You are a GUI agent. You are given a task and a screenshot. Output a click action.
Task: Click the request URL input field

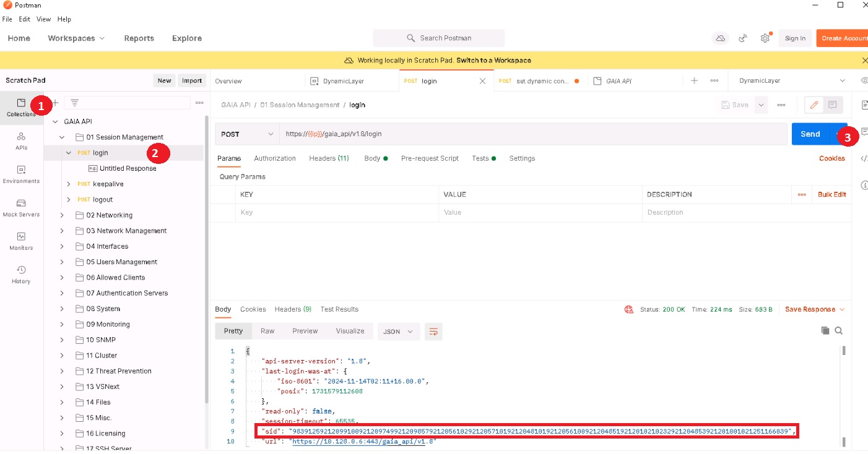(x=533, y=134)
